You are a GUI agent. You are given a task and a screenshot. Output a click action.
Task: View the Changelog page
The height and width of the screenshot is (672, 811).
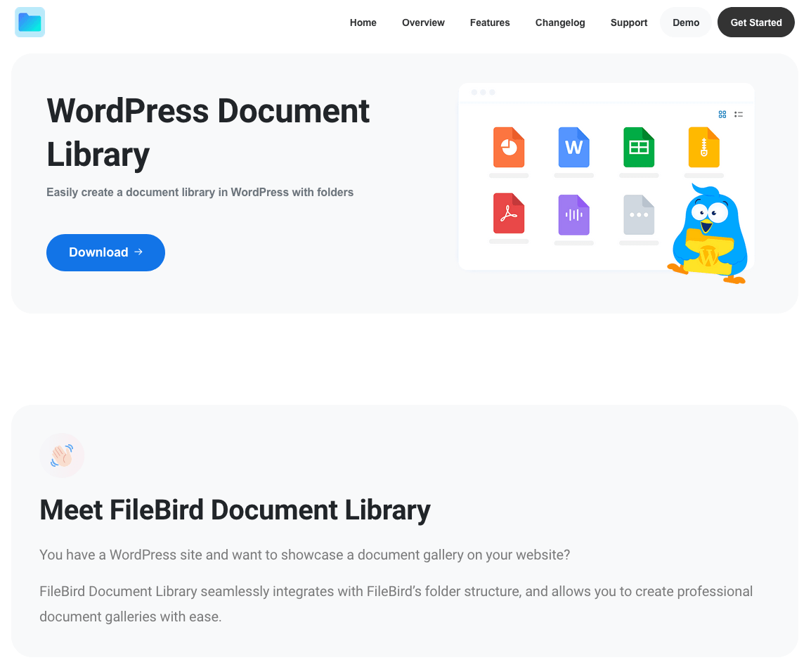click(560, 22)
